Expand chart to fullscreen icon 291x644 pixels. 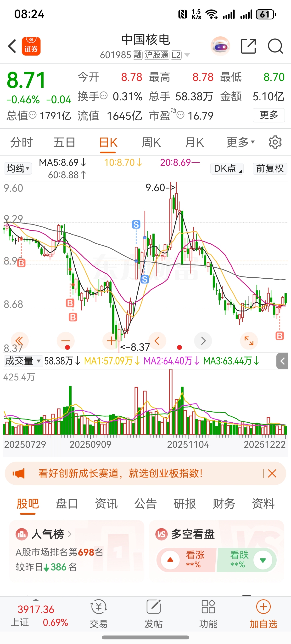coord(249,341)
